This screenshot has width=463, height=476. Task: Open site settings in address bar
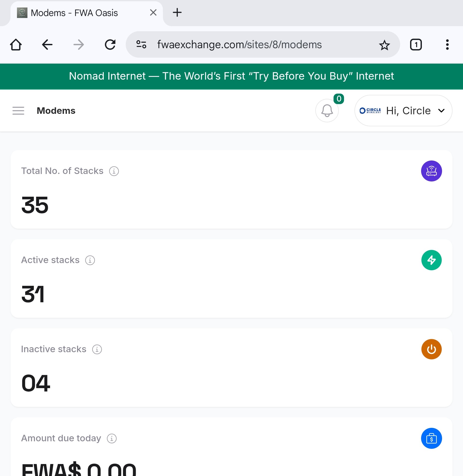click(141, 45)
